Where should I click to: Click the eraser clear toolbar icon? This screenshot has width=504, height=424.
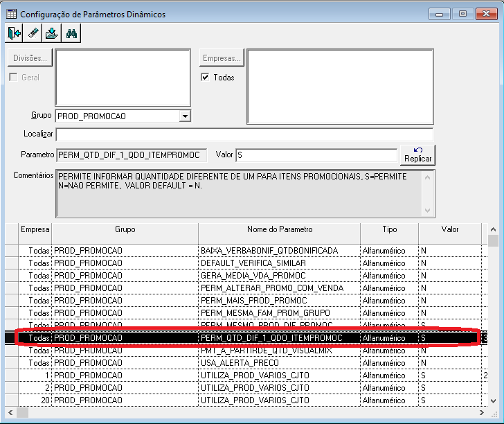(33, 33)
